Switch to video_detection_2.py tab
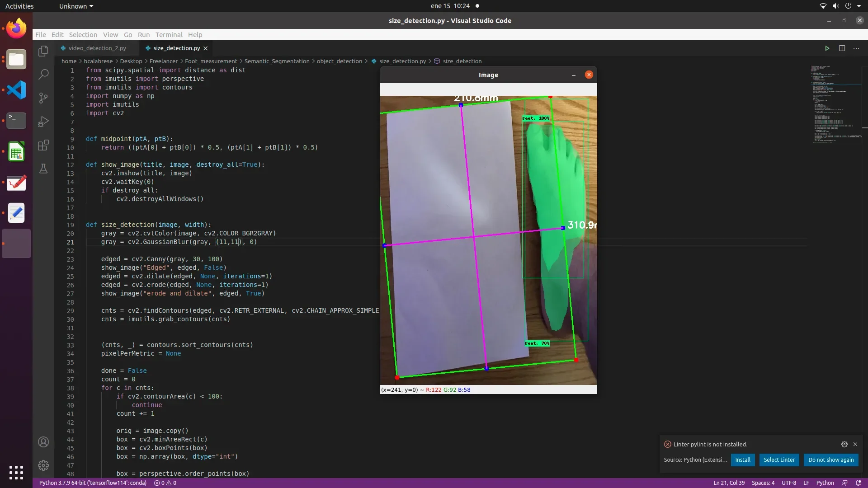 pos(97,48)
